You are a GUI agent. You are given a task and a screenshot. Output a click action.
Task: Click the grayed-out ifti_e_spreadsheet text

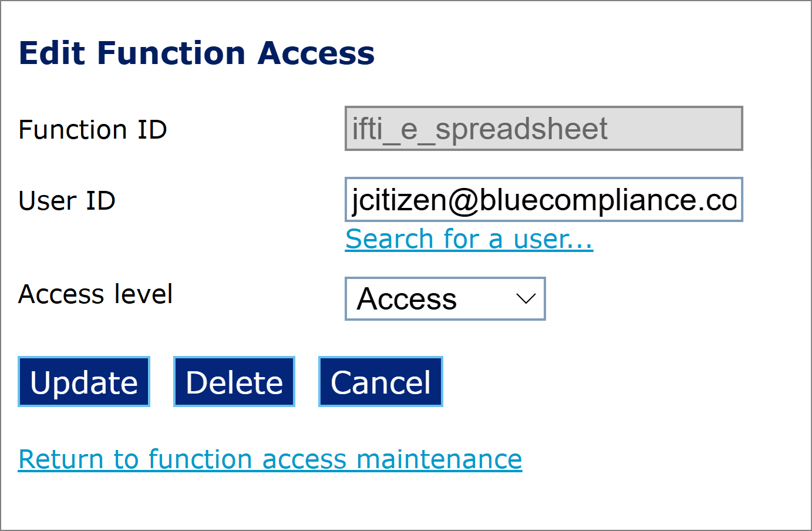point(480,129)
